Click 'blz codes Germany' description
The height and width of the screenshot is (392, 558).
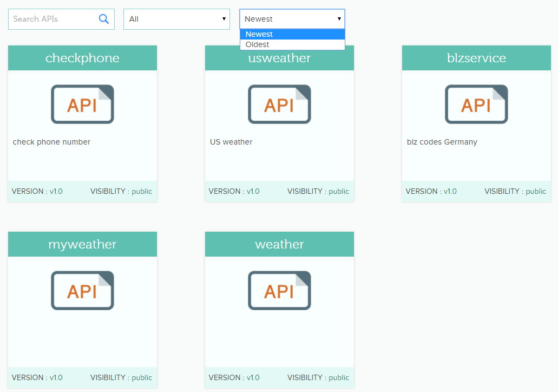(x=442, y=142)
